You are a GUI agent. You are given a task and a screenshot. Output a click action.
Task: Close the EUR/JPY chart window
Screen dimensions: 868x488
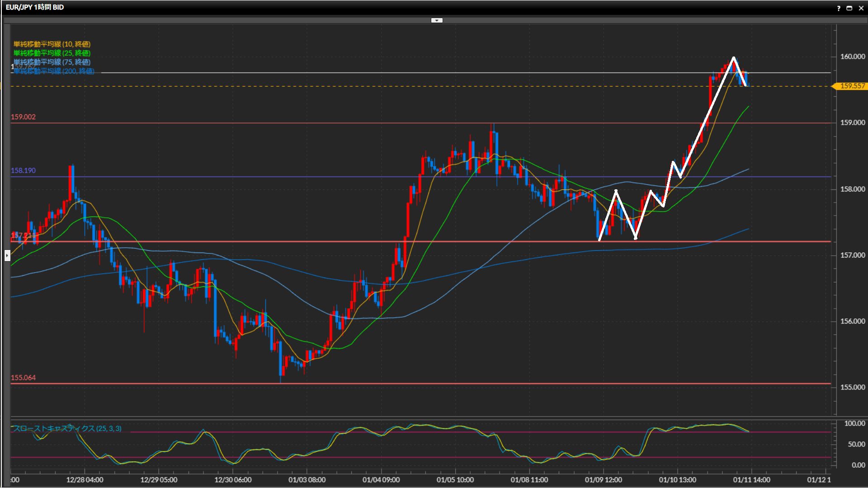click(861, 8)
